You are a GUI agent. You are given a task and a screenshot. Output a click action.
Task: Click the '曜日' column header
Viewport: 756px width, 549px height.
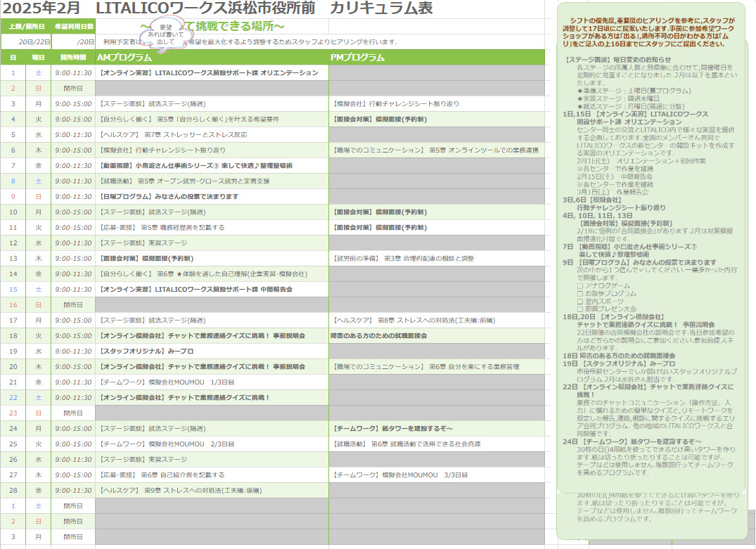pyautogui.click(x=39, y=58)
